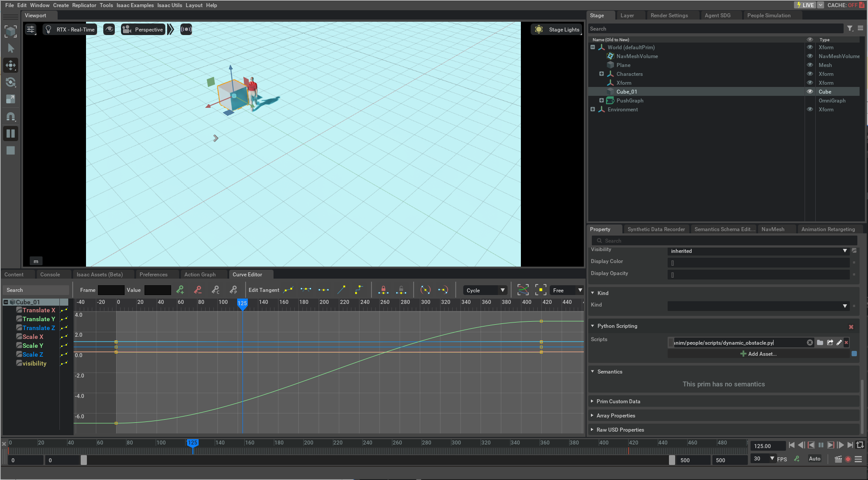Click Add Asset button
This screenshot has width=868, height=480.
(758, 354)
